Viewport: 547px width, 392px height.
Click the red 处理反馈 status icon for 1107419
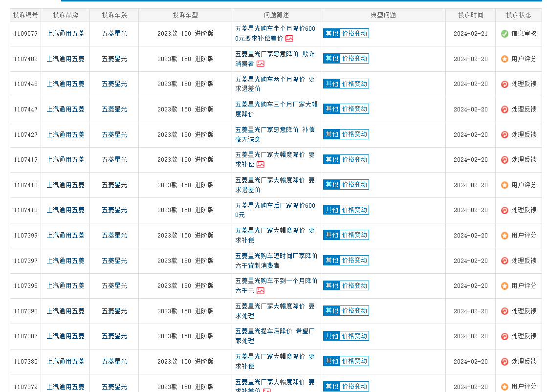[x=504, y=160]
